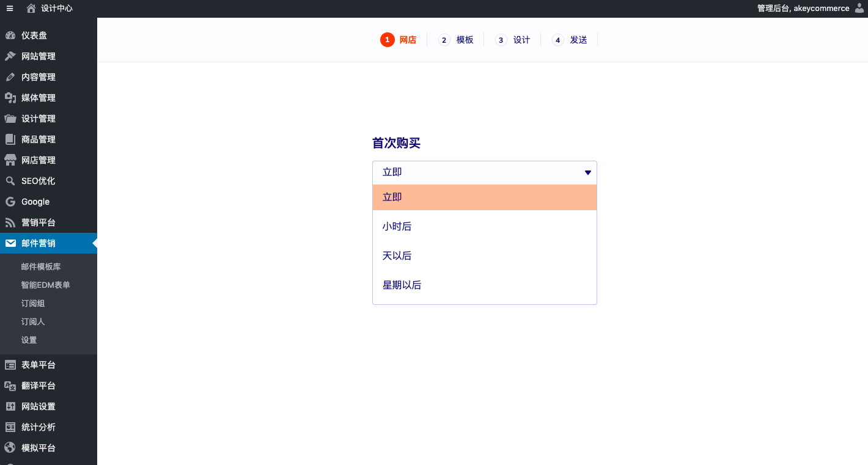
Task: Click the 设计管理 folder icon
Action: [10, 119]
